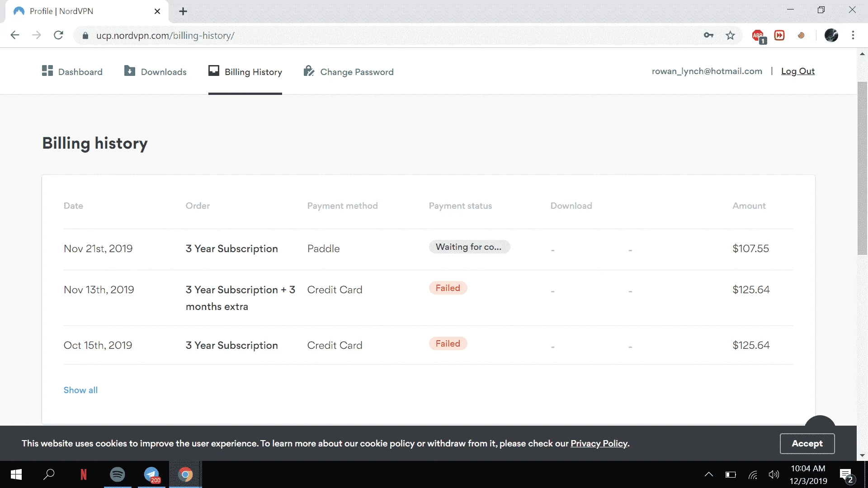Click the Download column header
Image resolution: width=868 pixels, height=488 pixels.
point(571,206)
